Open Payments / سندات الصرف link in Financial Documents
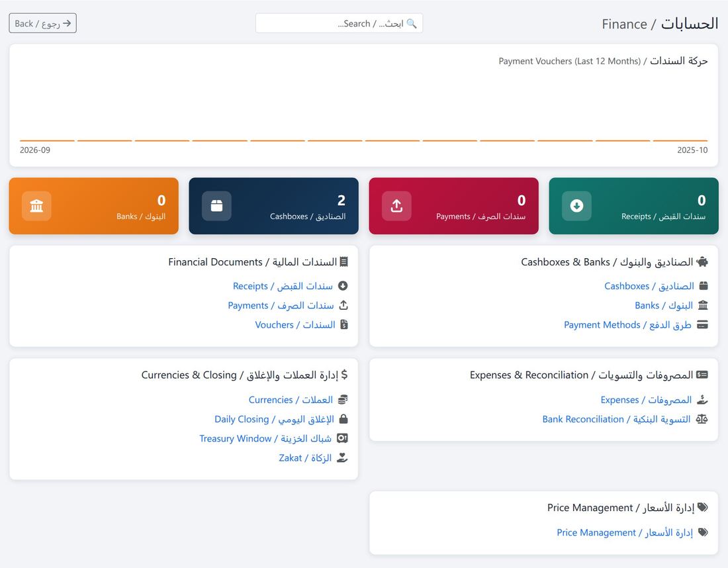 (x=281, y=306)
